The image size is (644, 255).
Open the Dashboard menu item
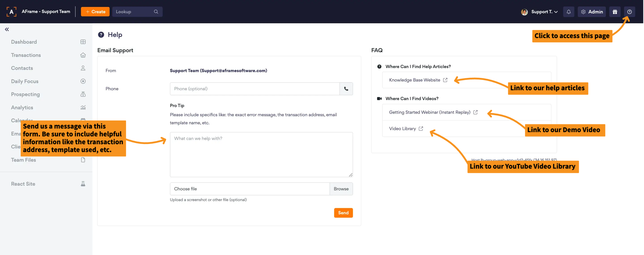[x=24, y=42]
